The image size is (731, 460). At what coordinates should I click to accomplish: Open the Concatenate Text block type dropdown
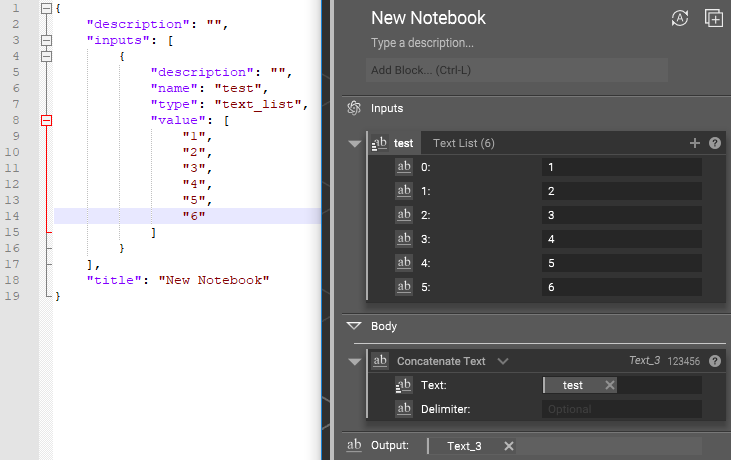point(503,361)
